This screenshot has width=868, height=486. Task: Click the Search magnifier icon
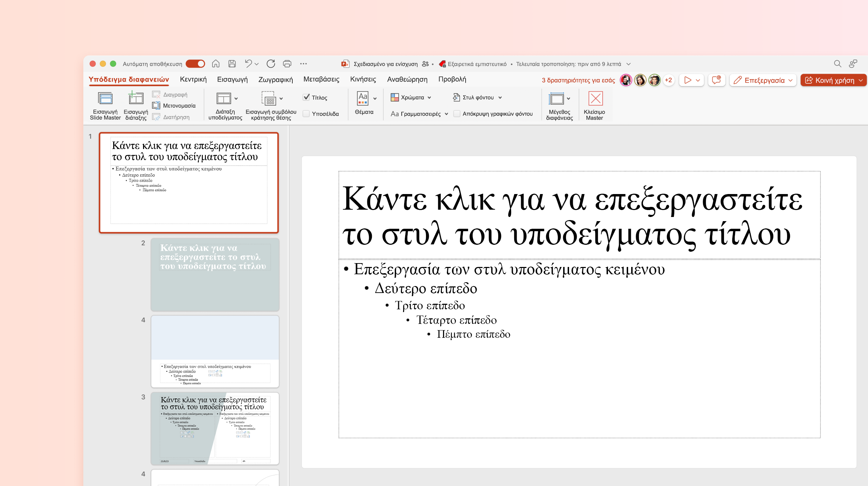click(837, 64)
